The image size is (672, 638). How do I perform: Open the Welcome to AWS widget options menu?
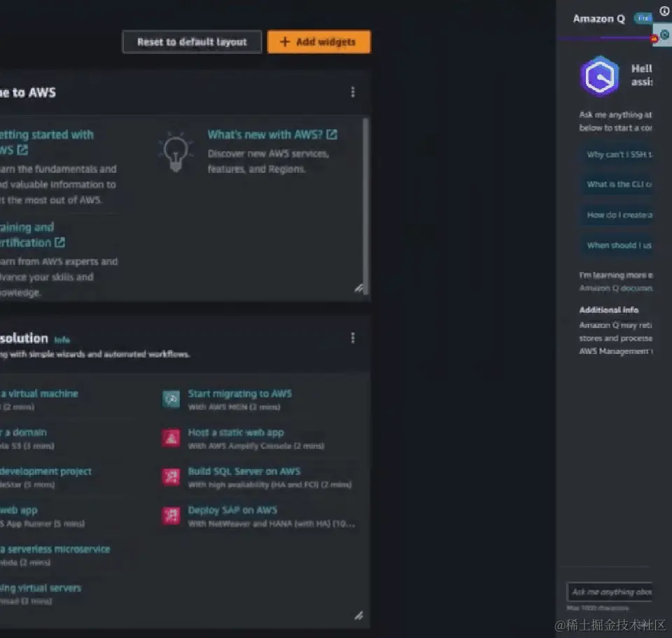click(353, 92)
